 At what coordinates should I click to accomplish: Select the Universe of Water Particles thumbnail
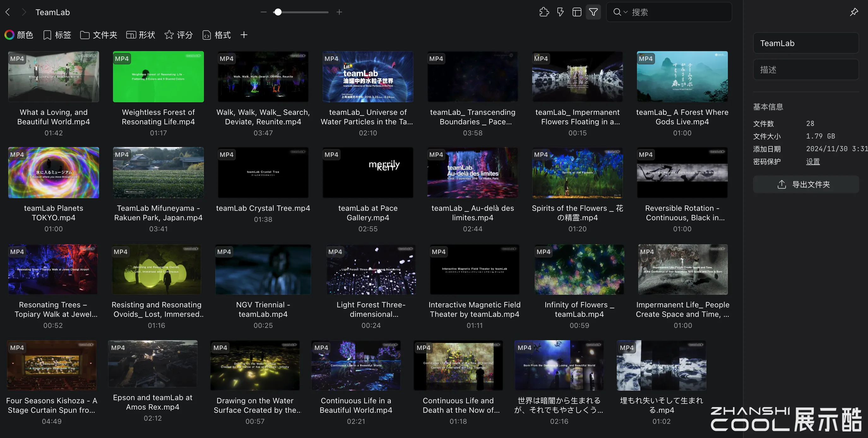(368, 76)
